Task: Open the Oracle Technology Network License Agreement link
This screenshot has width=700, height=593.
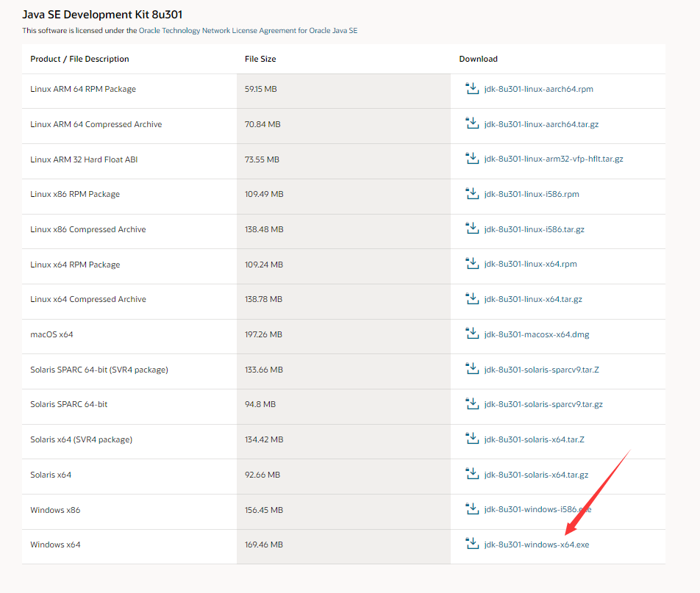Action: (249, 30)
